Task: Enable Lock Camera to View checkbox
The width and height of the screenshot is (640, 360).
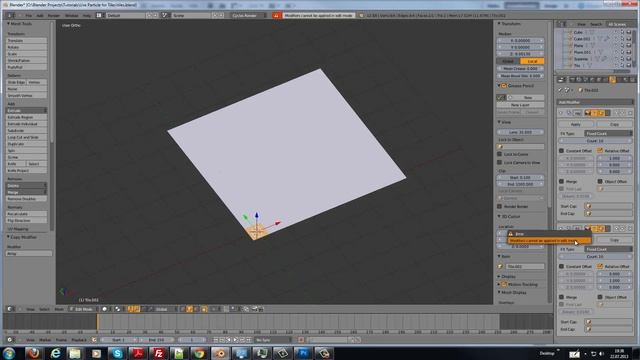Action: click(500, 162)
